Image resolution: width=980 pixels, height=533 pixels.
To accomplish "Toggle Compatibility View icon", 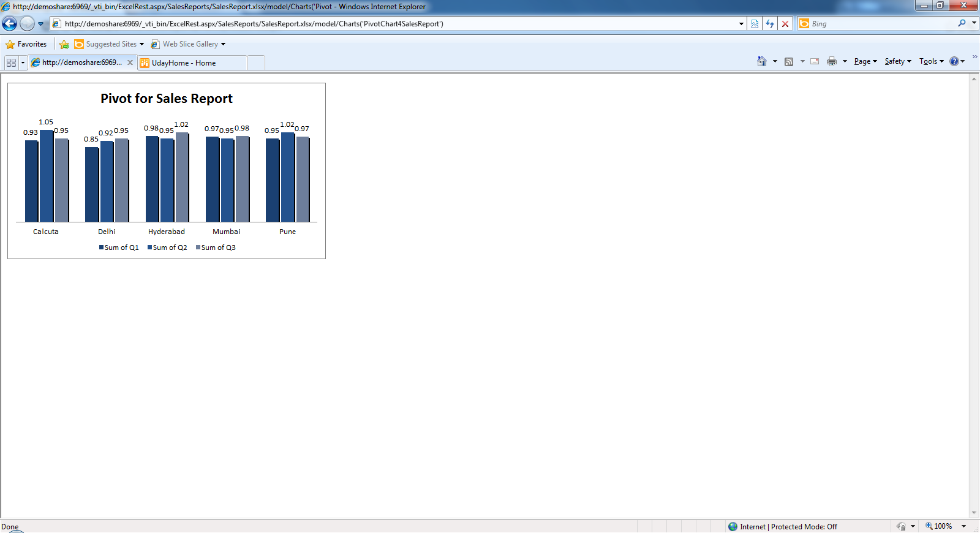I will pyautogui.click(x=755, y=24).
